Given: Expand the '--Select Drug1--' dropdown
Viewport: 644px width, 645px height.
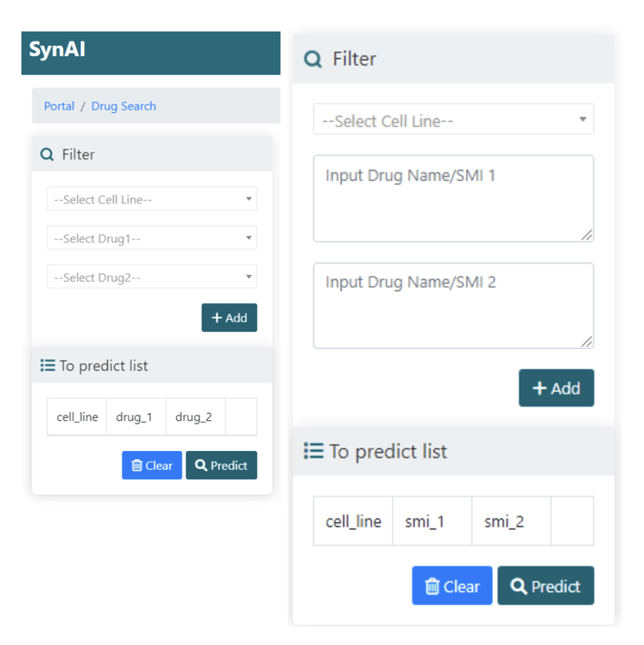Looking at the screenshot, I should (152, 238).
